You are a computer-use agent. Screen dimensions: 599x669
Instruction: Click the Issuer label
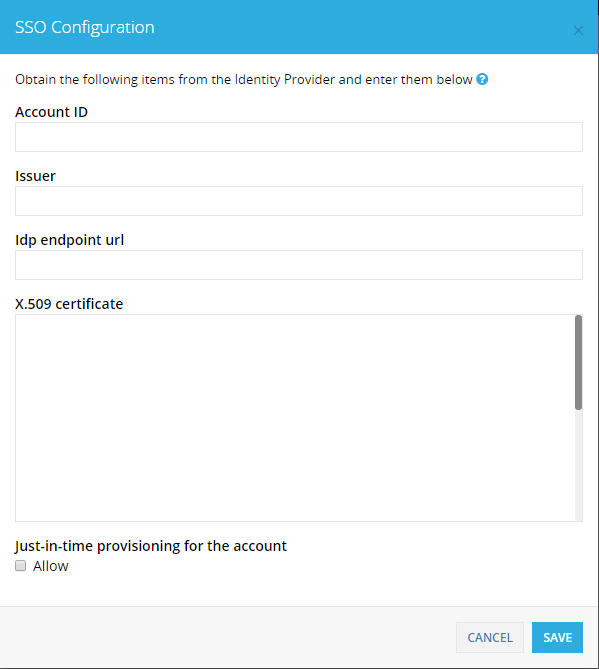35,176
